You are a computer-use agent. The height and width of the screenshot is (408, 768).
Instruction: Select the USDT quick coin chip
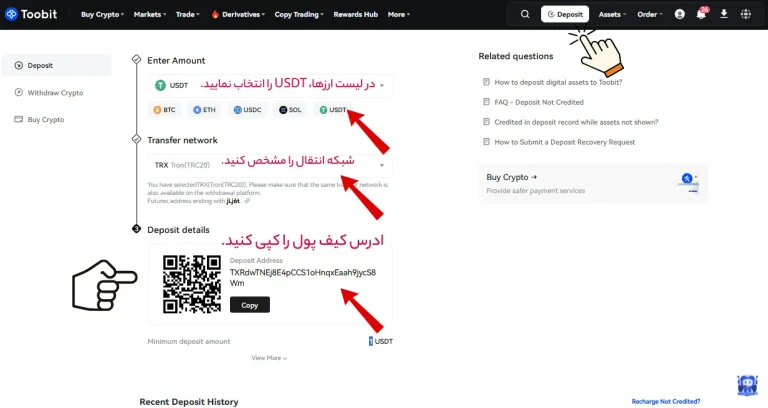click(x=333, y=110)
